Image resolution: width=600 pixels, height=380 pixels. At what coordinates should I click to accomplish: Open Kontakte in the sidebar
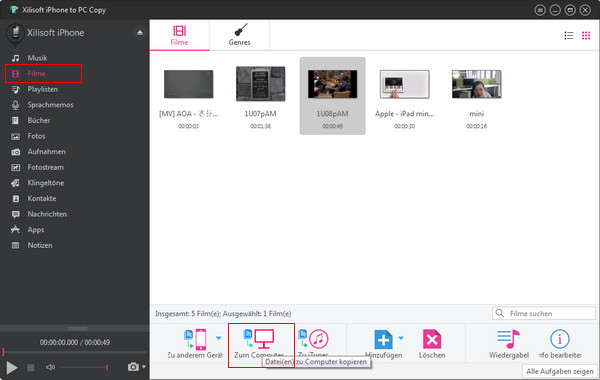click(42, 198)
